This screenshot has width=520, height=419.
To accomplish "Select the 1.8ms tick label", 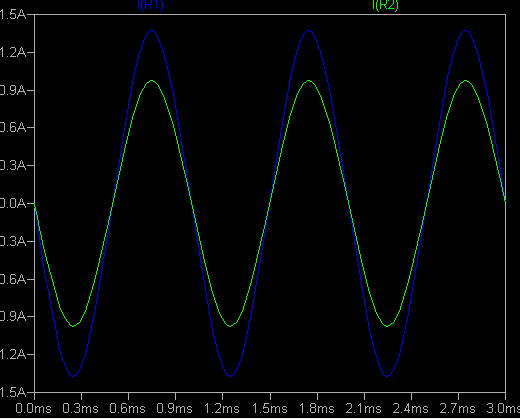I will coord(316,409).
